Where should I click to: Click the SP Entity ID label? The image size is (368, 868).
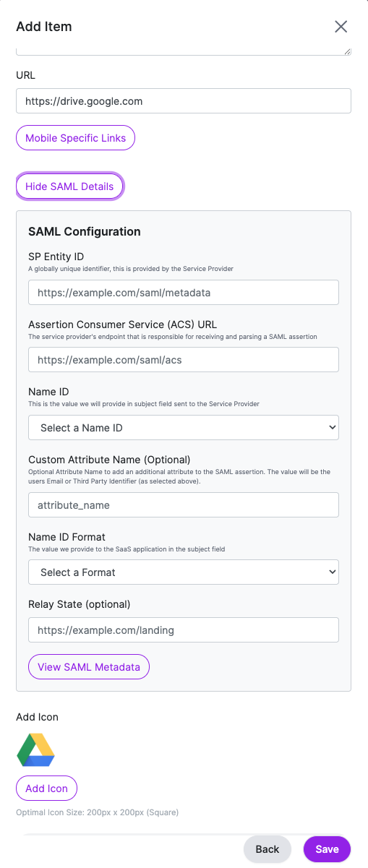tap(56, 257)
